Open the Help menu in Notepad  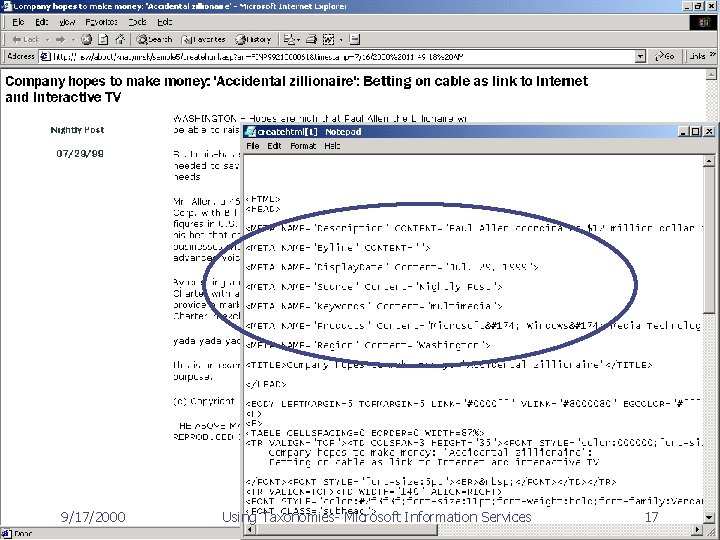click(x=332, y=146)
